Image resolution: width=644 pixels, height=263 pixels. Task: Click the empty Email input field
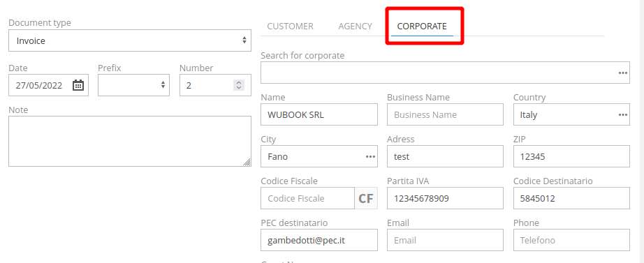[445, 240]
